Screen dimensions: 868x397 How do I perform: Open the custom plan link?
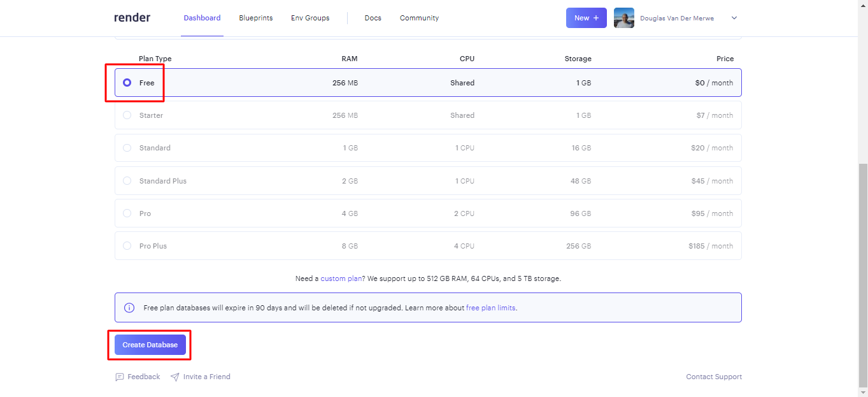point(340,278)
